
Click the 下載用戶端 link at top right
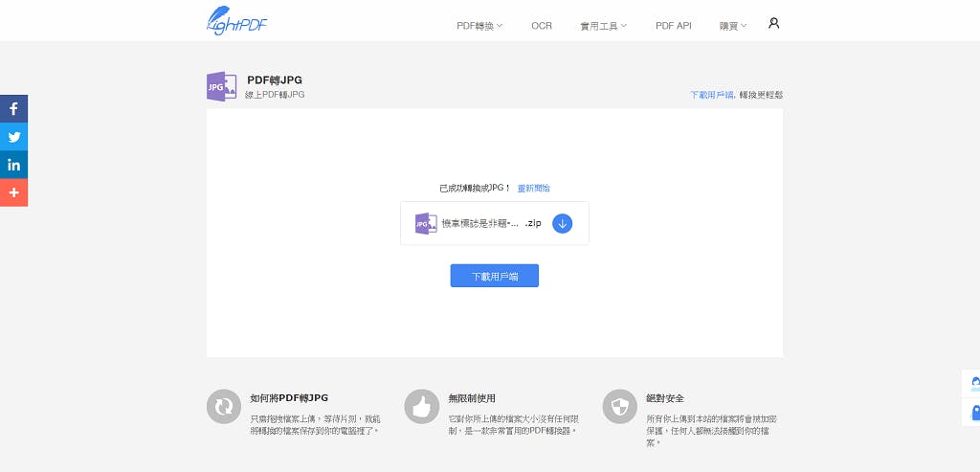(x=712, y=95)
